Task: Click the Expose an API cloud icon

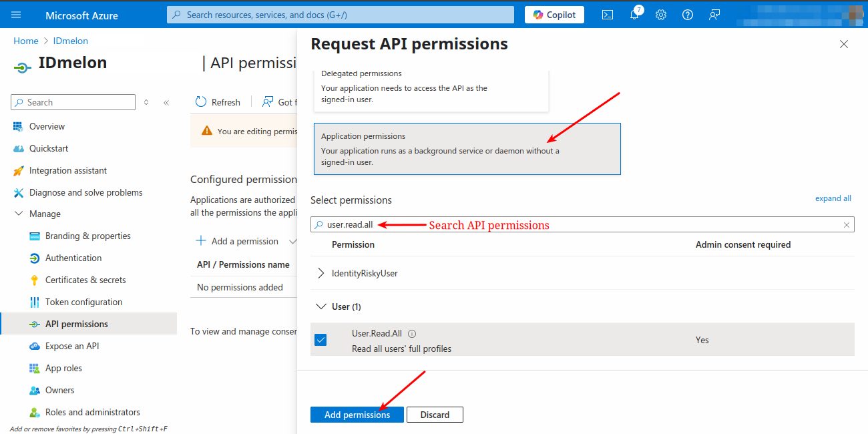Action: (34, 346)
